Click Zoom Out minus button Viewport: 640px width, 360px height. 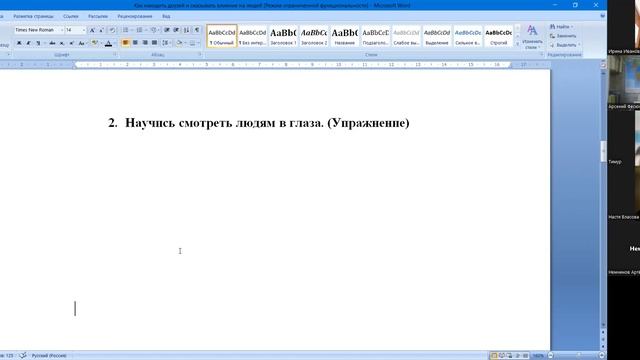[x=551, y=356]
